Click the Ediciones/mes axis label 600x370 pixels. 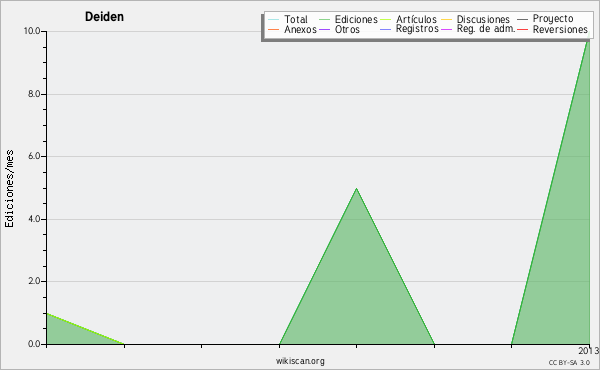pos(9,189)
